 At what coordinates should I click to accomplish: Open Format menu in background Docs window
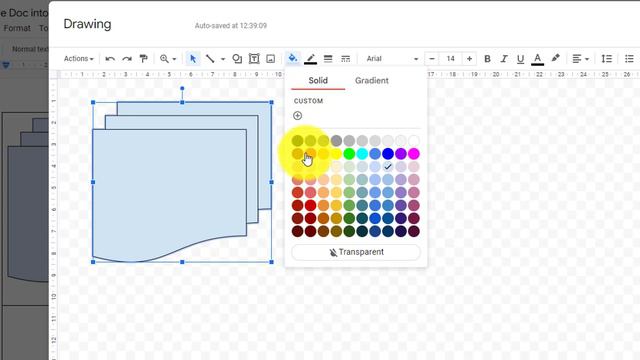(x=17, y=28)
